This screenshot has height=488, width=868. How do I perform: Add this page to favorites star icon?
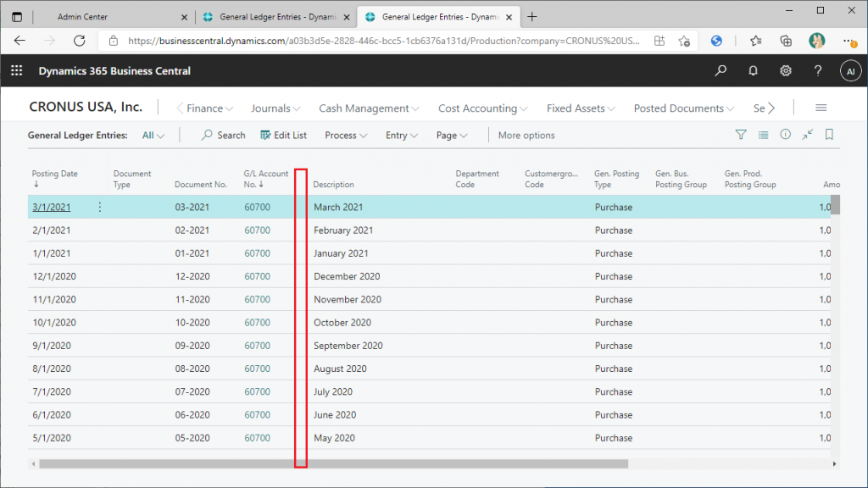point(684,41)
